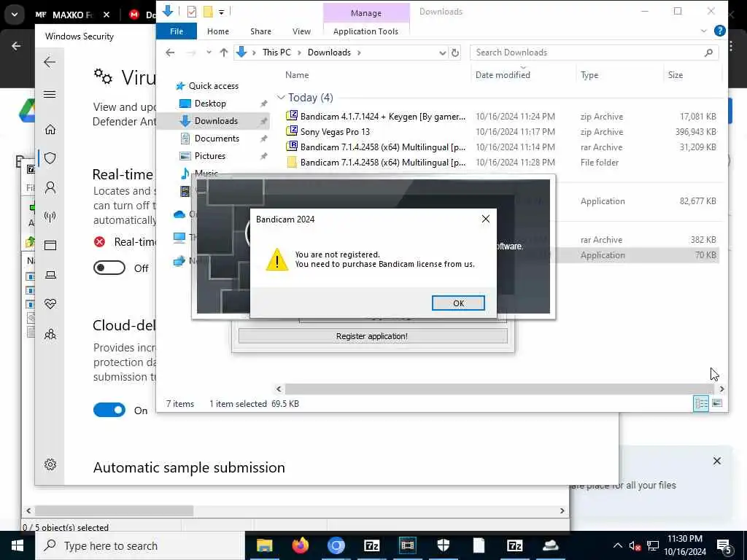747x560 pixels.
Task: Sort by the Name column header
Action: tap(297, 75)
